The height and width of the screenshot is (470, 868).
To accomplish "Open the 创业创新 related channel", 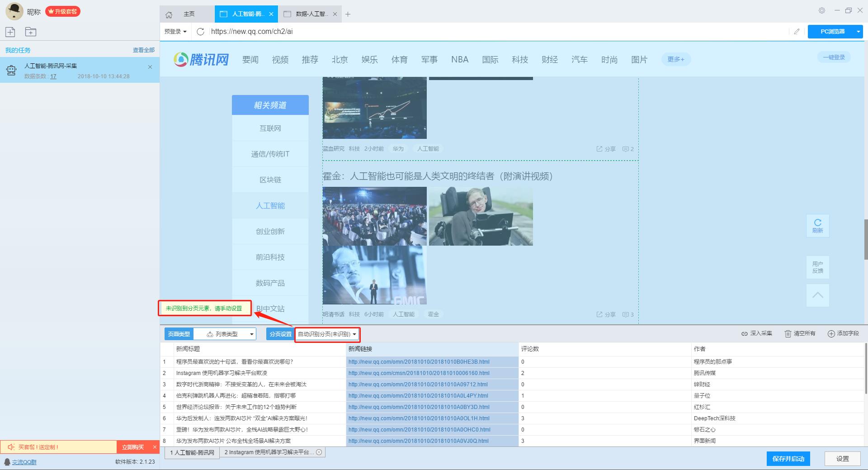I will click(270, 231).
